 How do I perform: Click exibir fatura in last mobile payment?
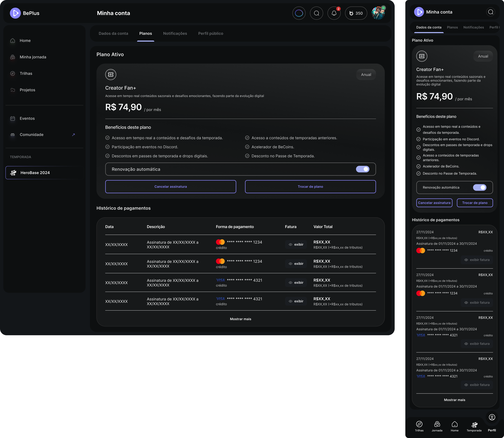477,385
